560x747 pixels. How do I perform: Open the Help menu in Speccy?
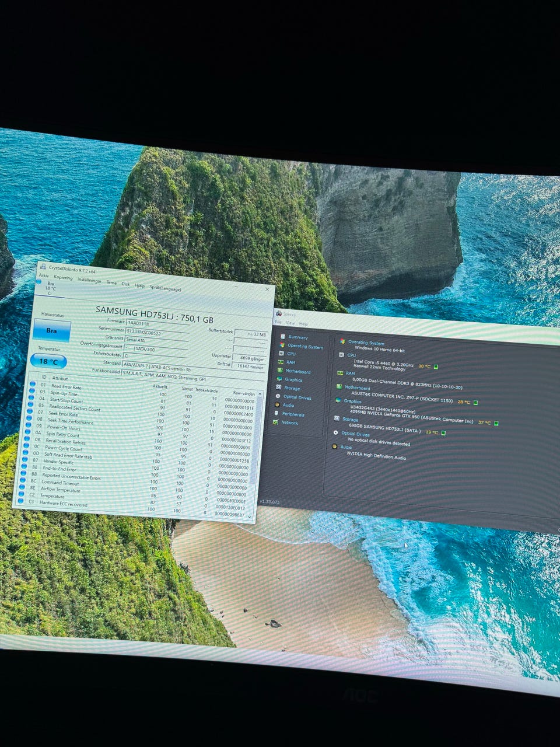coord(303,324)
